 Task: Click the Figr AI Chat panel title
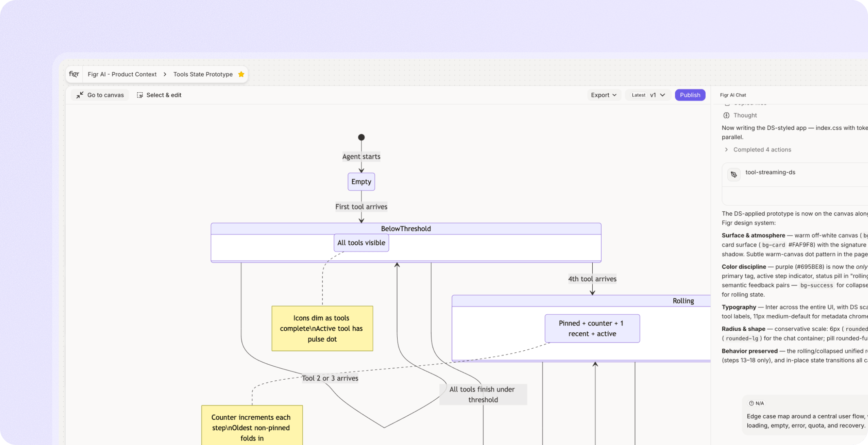pyautogui.click(x=733, y=95)
